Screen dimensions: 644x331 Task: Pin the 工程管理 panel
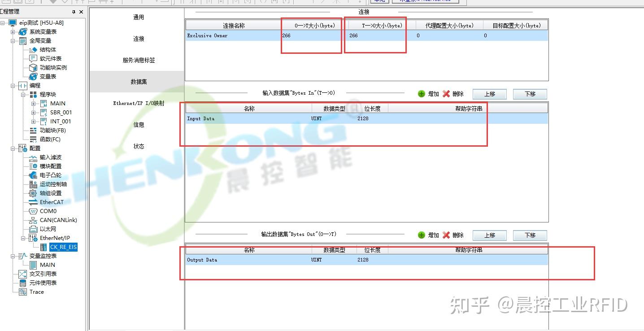tap(74, 12)
